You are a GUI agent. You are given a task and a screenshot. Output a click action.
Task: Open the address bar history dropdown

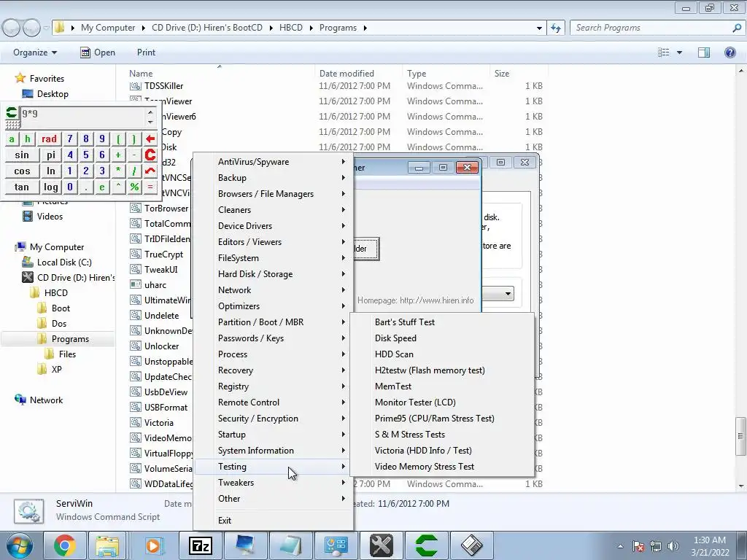point(539,28)
